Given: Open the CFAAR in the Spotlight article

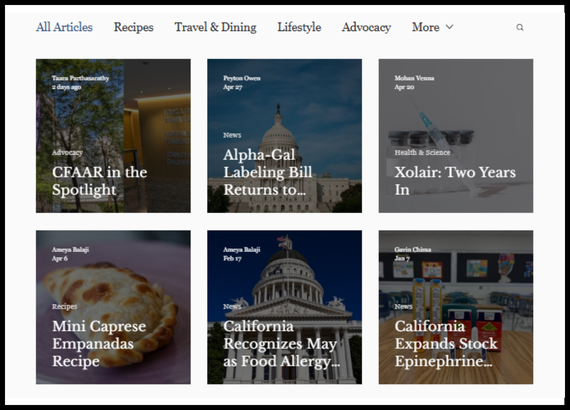Looking at the screenshot, I should coord(99,181).
